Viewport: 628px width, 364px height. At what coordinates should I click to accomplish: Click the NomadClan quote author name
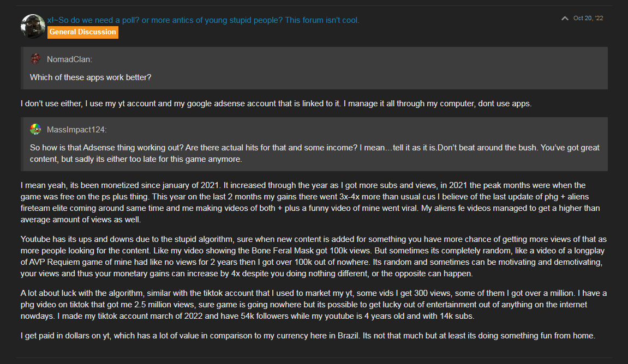[x=69, y=59]
